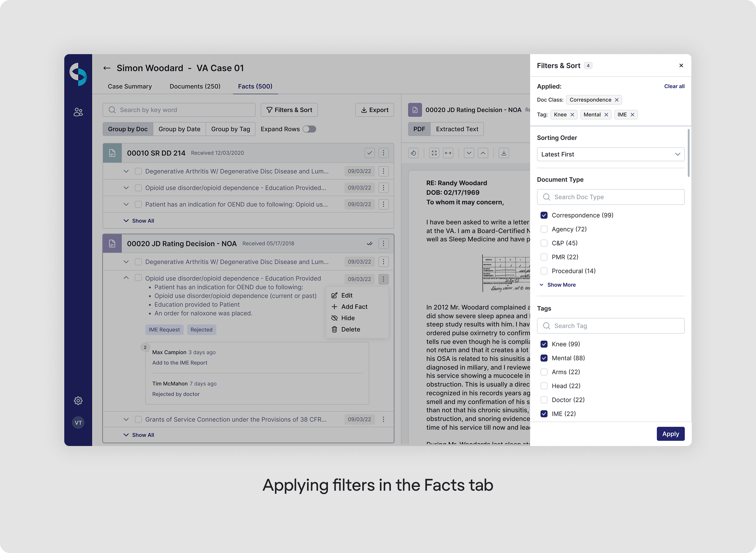Switch to the Case Summary tab
This screenshot has height=553, width=756.
[x=130, y=86]
